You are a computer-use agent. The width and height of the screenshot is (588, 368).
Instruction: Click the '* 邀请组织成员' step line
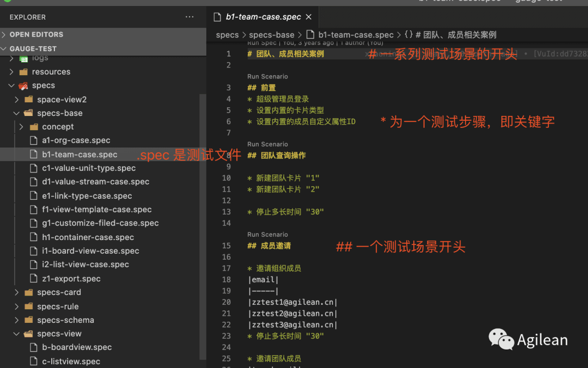click(x=274, y=268)
